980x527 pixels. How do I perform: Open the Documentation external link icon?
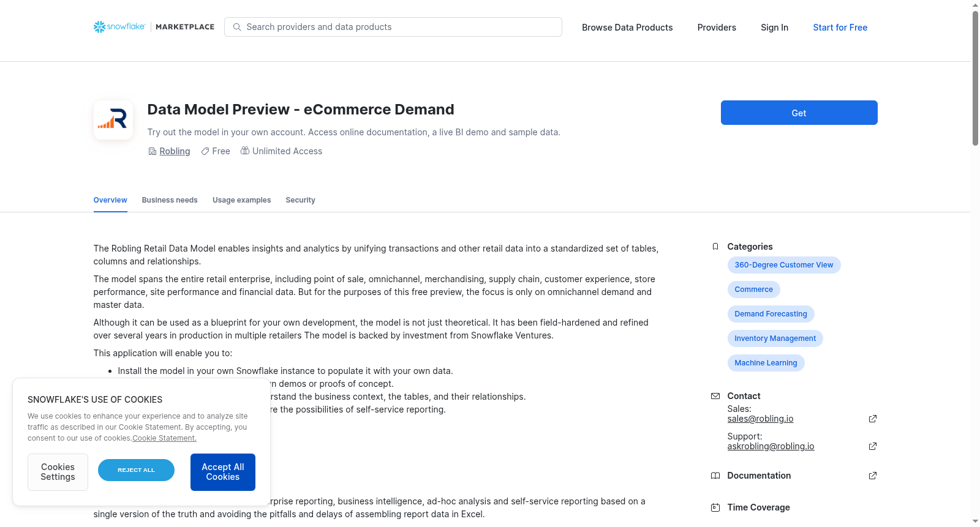click(x=873, y=476)
